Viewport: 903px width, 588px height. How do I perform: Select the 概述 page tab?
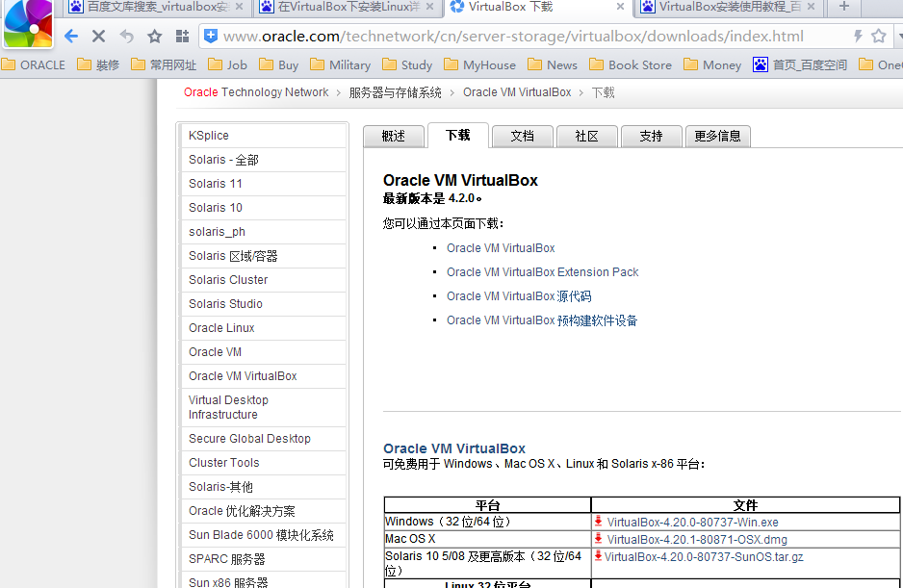coord(394,137)
